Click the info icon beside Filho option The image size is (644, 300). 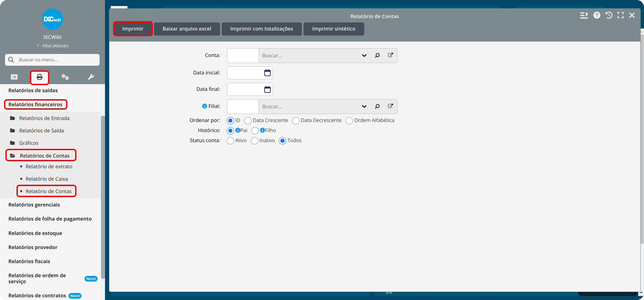(x=262, y=130)
